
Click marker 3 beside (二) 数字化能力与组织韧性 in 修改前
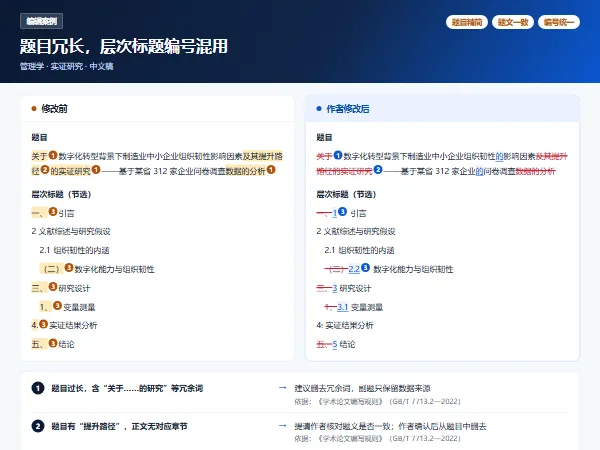(x=69, y=267)
